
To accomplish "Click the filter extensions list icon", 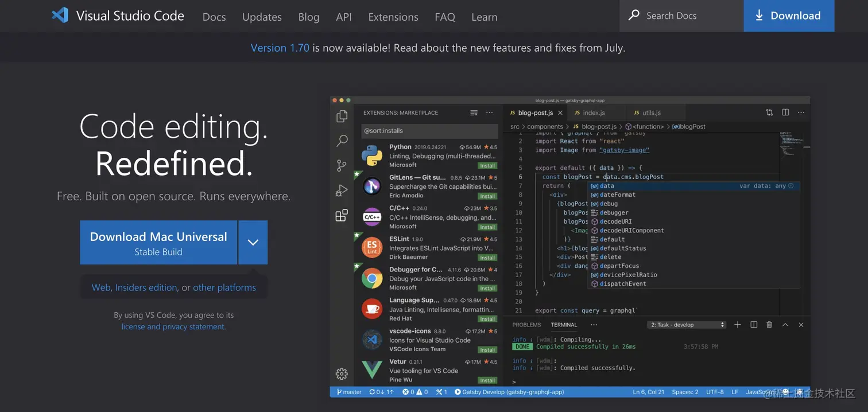I will tap(474, 112).
